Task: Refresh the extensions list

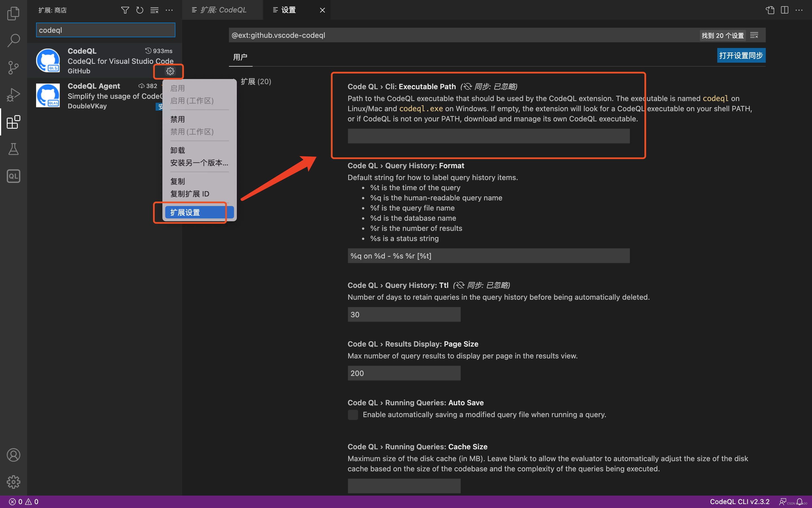Action: point(140,10)
